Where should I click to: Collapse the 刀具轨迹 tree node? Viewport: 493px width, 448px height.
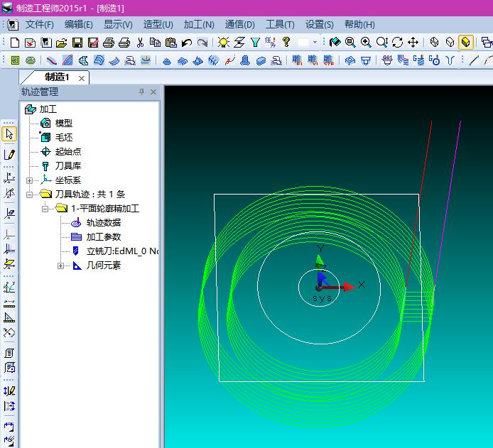pyautogui.click(x=29, y=195)
